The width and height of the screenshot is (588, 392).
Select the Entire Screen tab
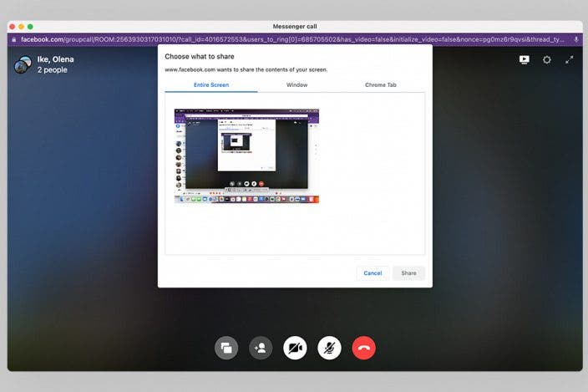[x=210, y=85]
